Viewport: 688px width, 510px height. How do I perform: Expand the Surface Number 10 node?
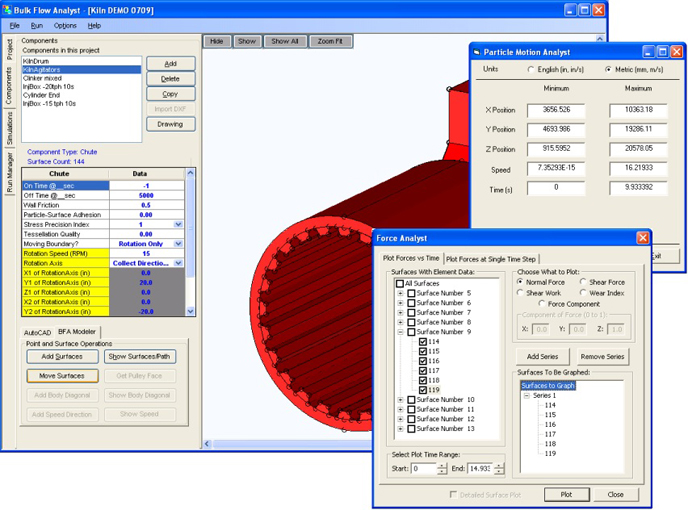(400, 400)
